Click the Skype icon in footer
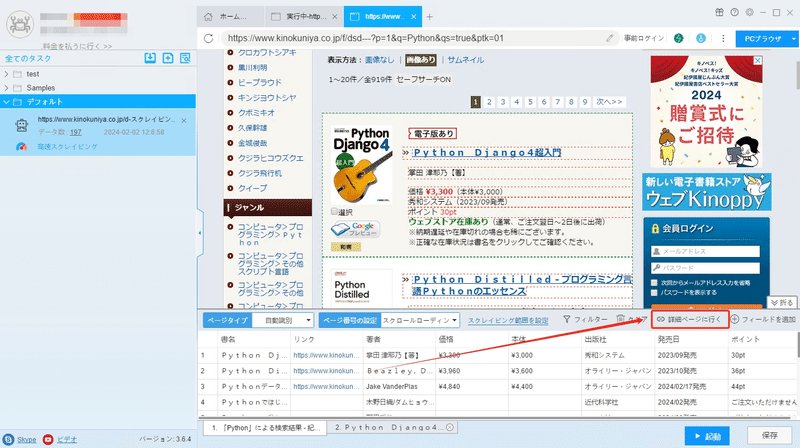 point(8,439)
